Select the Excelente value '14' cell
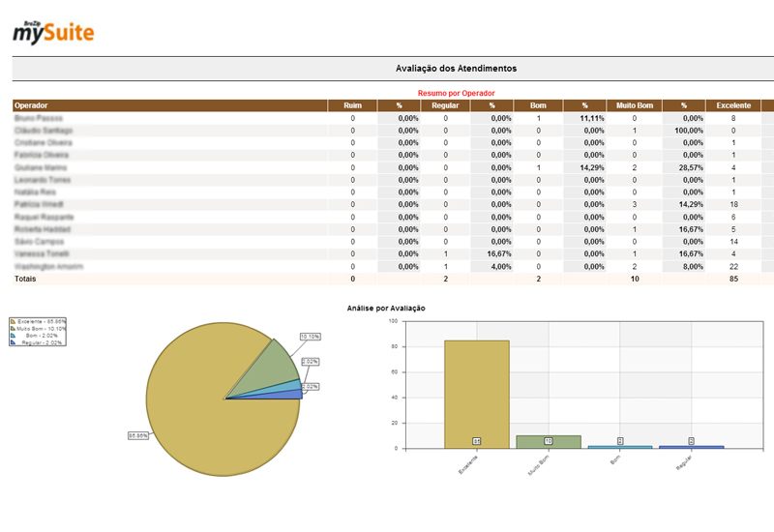Viewport: 774px width, 532px height. coord(734,242)
